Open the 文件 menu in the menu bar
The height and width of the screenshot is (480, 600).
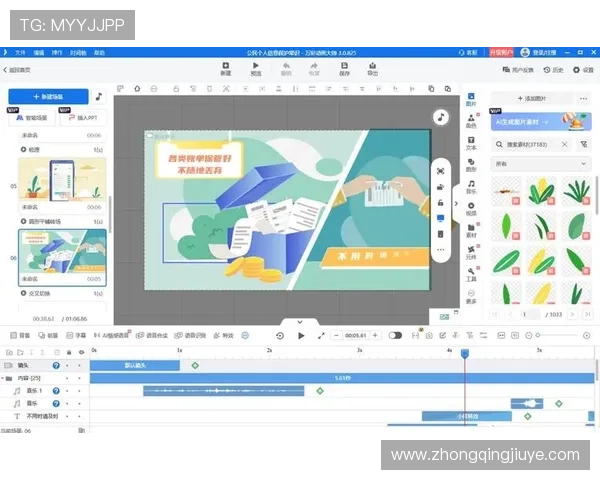tap(20, 51)
